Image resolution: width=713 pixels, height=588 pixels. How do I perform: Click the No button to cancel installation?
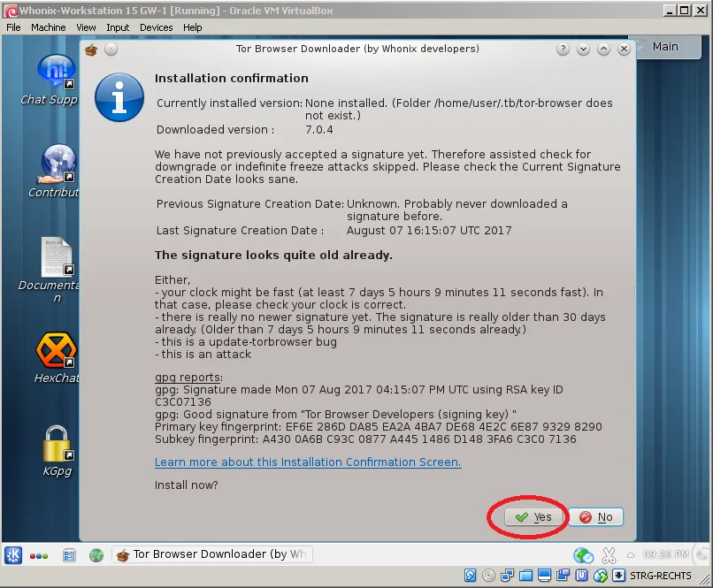tap(595, 517)
